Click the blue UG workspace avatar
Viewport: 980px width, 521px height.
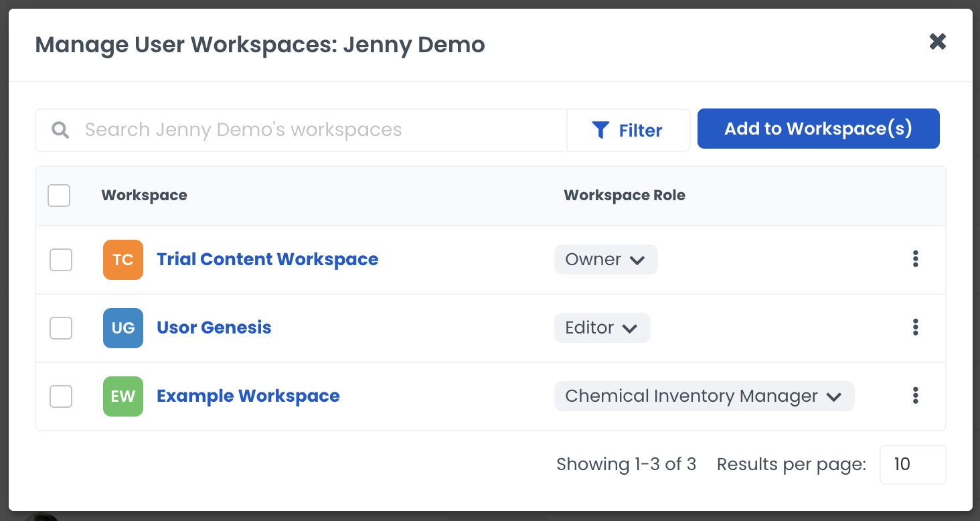pos(123,328)
